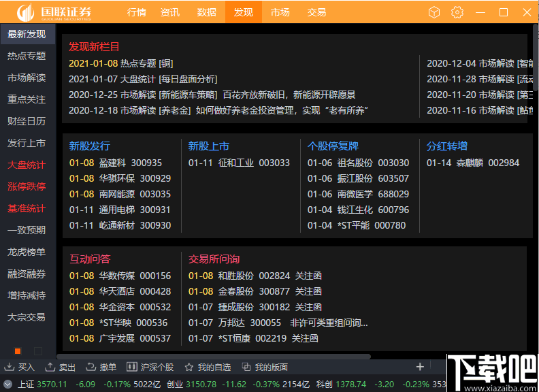
Task: Select 南微医学 688029 row
Action: (x=358, y=194)
